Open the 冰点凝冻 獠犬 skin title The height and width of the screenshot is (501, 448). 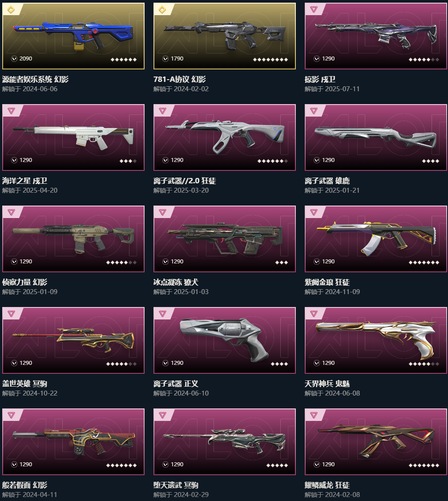[x=176, y=282]
